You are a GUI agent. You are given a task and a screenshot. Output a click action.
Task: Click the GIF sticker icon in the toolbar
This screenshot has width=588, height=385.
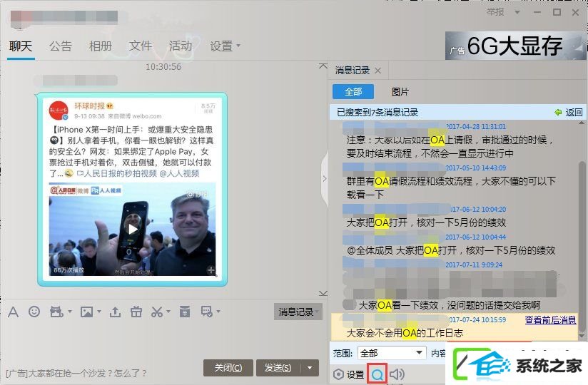pyautogui.click(x=56, y=312)
